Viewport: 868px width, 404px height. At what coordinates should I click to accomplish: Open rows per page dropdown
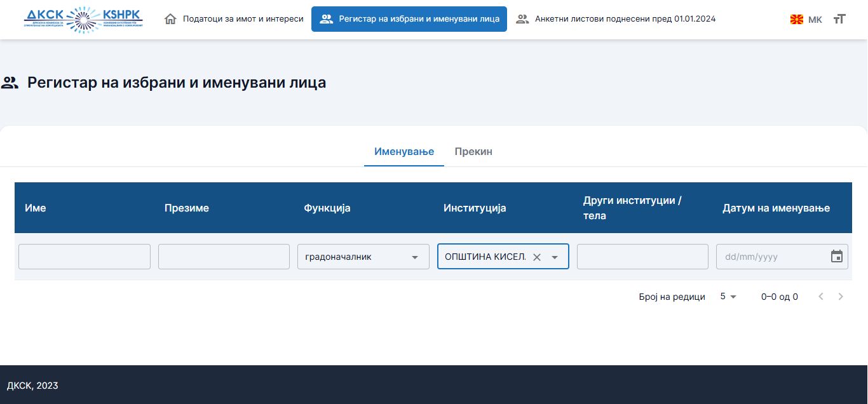[728, 297]
